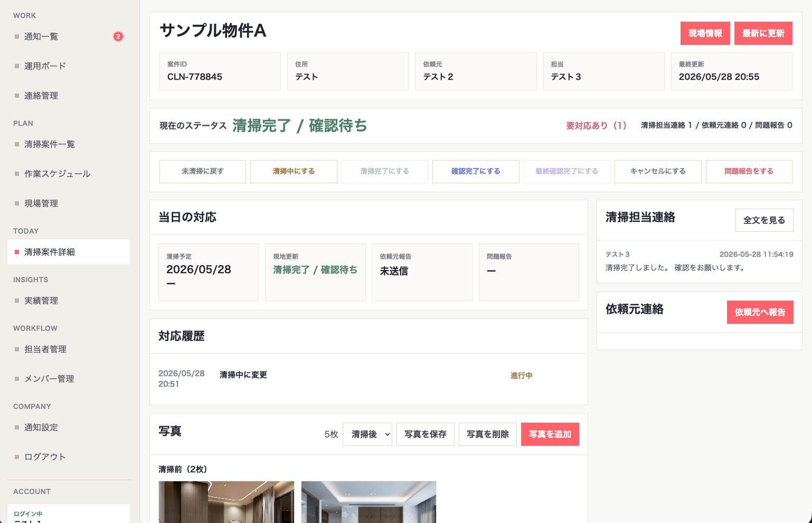Select the active 清掃案件詳細 item
Viewport: 812px width, 523px height.
(x=69, y=252)
